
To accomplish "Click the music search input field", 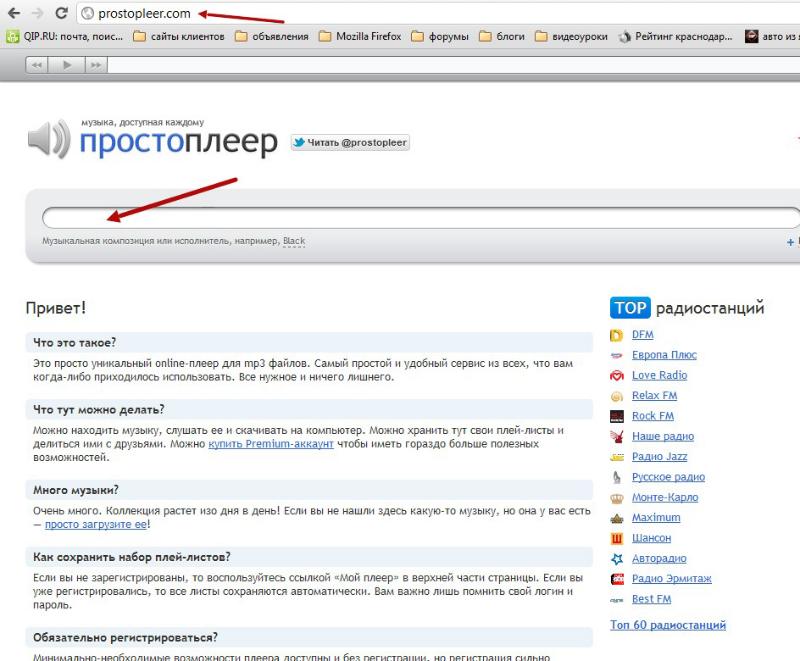I will click(421, 218).
